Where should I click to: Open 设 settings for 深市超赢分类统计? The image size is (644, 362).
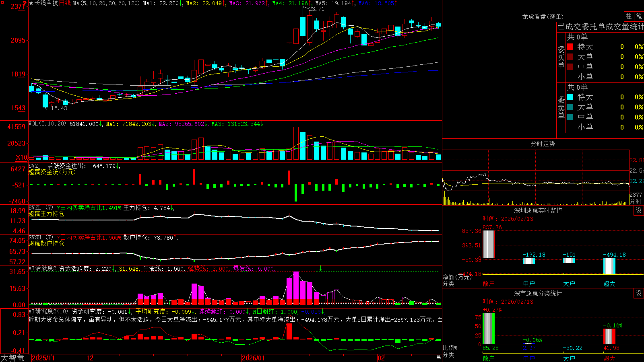pos(639,293)
